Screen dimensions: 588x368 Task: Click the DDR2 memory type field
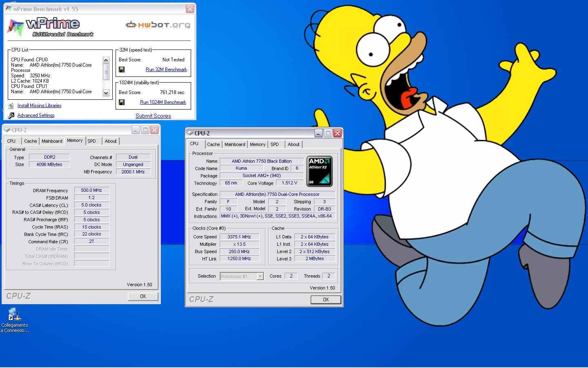(50, 157)
